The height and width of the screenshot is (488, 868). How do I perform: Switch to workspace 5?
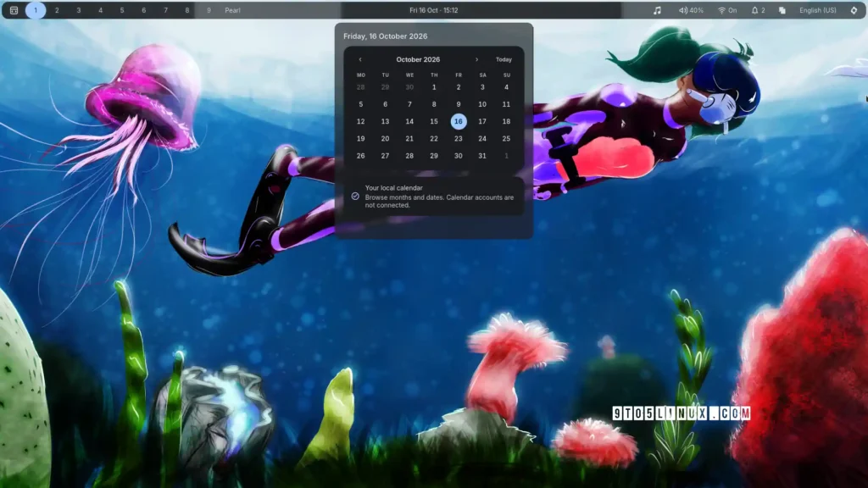122,10
